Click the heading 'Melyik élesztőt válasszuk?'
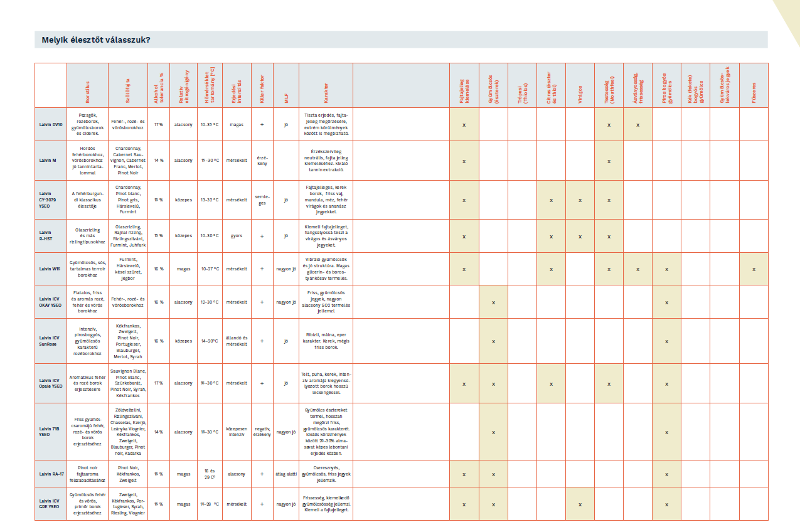Screen dimensions: 800x532 click(x=95, y=40)
